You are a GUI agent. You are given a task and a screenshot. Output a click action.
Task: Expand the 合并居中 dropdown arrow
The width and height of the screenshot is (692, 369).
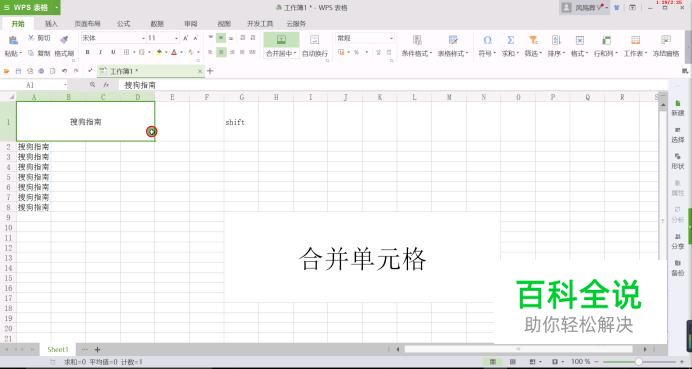point(295,54)
